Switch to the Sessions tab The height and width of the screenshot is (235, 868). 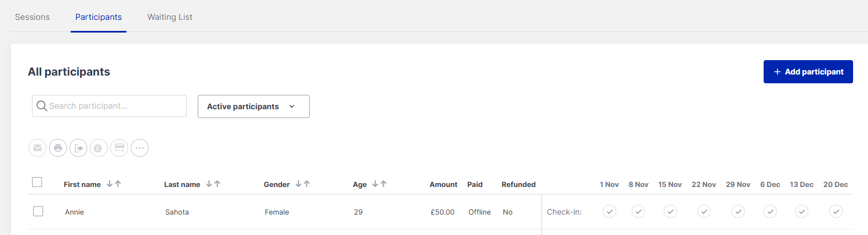(x=33, y=17)
